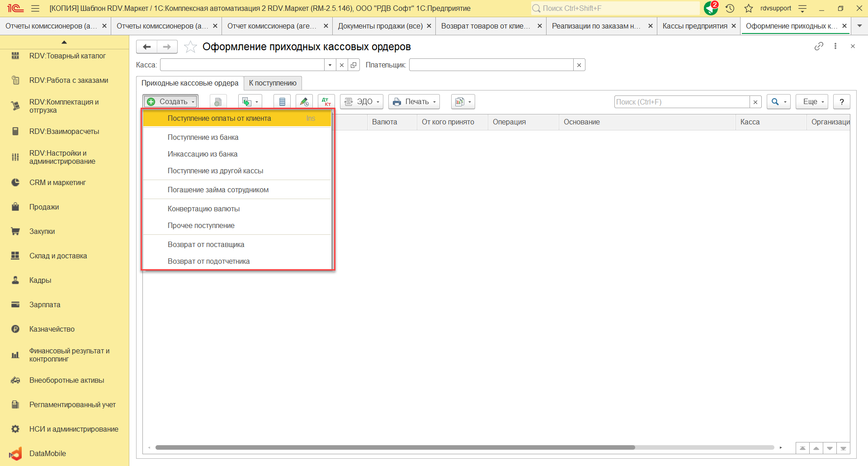Click the list view toolbar icon
This screenshot has height=466, width=868.
coord(282,102)
